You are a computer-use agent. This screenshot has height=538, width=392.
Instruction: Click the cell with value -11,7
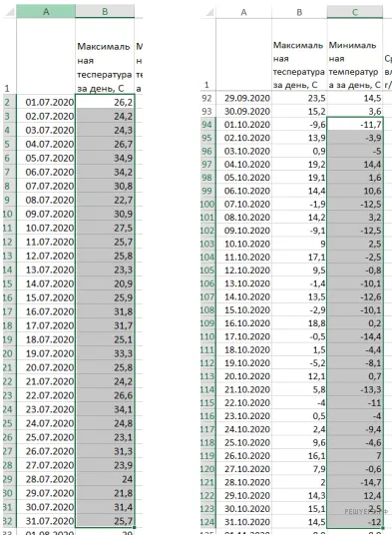pos(355,125)
